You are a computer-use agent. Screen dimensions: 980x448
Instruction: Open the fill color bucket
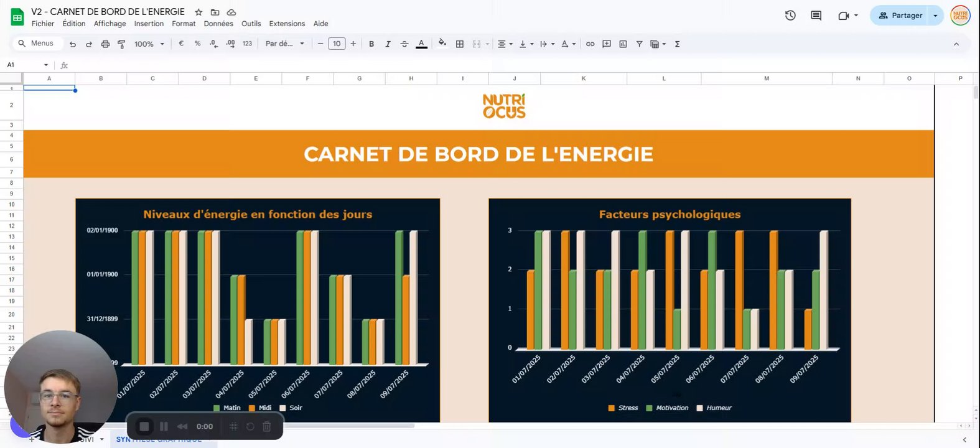[442, 44]
